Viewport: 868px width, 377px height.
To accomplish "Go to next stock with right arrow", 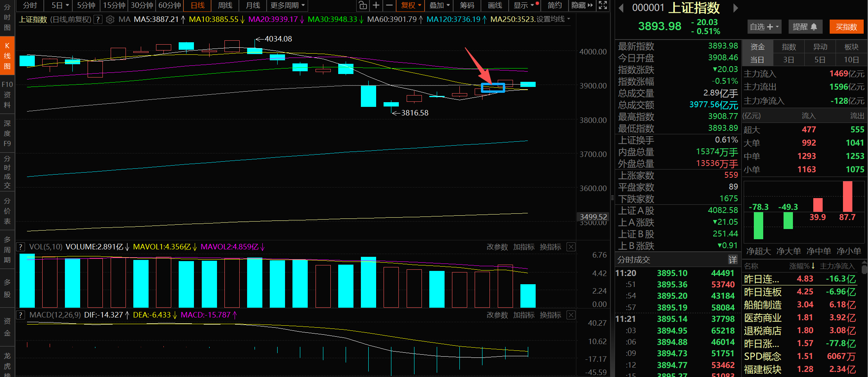I will 735,8.
